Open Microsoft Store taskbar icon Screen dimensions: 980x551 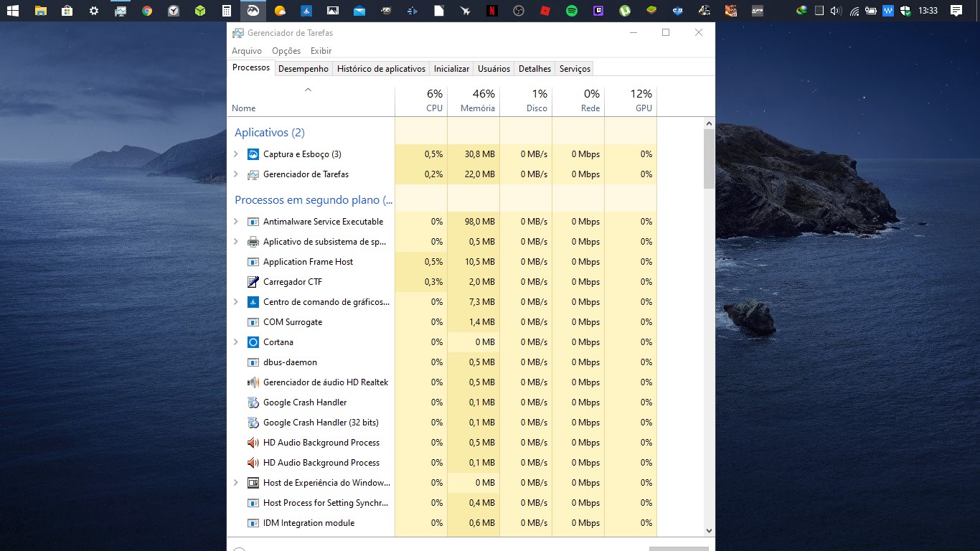coord(67,11)
